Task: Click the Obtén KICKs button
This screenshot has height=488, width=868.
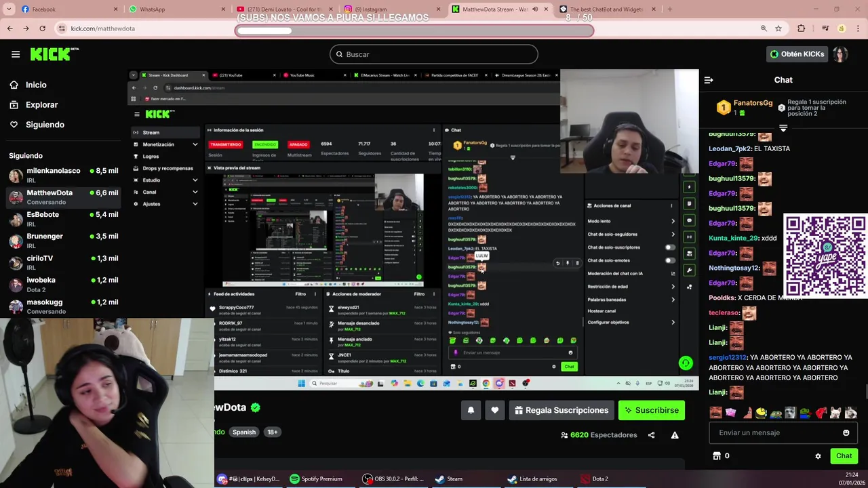Action: (x=797, y=54)
